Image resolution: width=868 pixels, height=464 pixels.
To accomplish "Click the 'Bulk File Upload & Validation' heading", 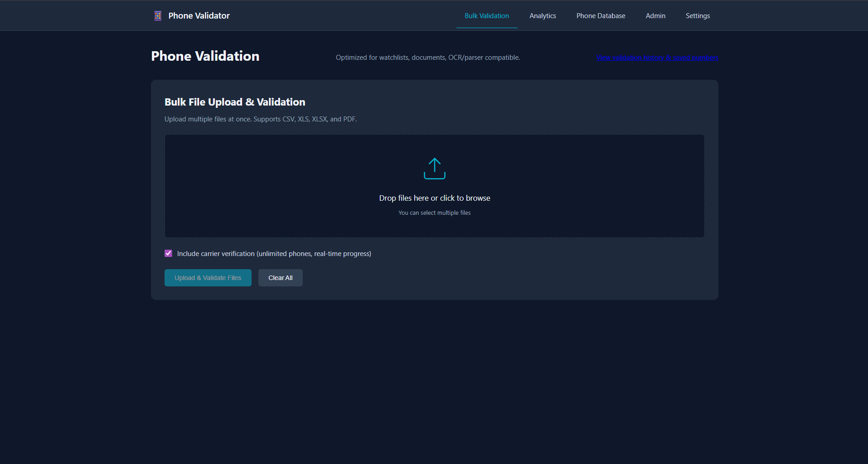I will (x=235, y=102).
